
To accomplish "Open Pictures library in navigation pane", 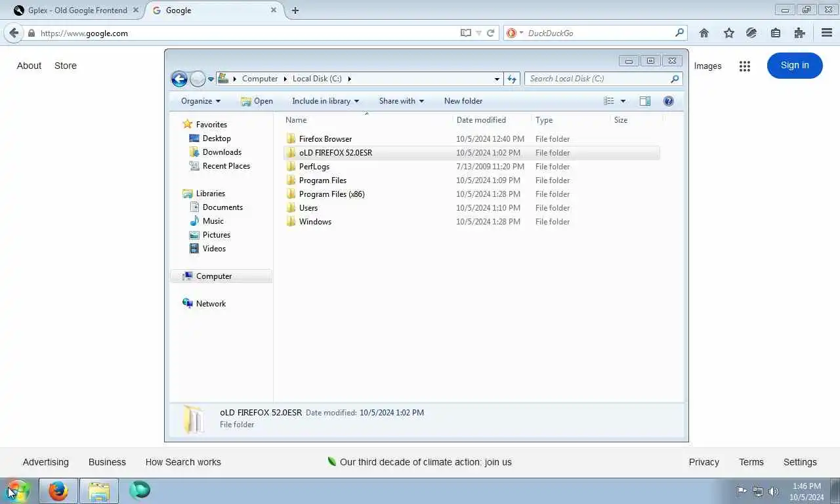I will [x=217, y=235].
